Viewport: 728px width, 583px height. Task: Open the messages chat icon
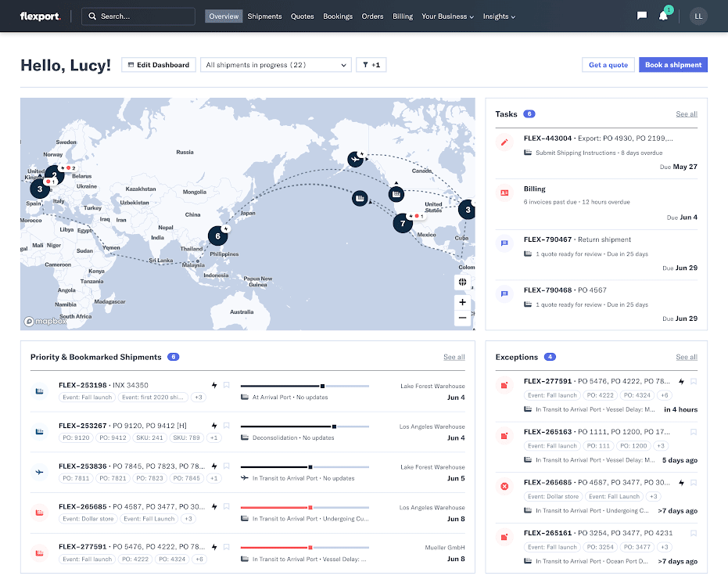pyautogui.click(x=642, y=16)
